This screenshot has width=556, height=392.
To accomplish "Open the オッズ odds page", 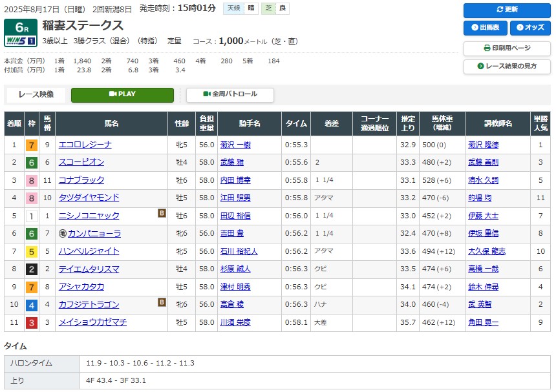I will [x=530, y=28].
